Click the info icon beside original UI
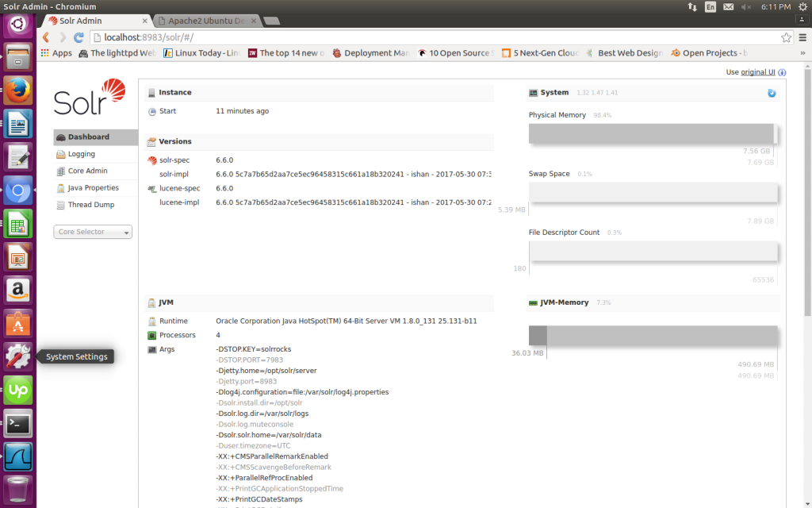Viewport: 812px width, 508px height. 782,72
